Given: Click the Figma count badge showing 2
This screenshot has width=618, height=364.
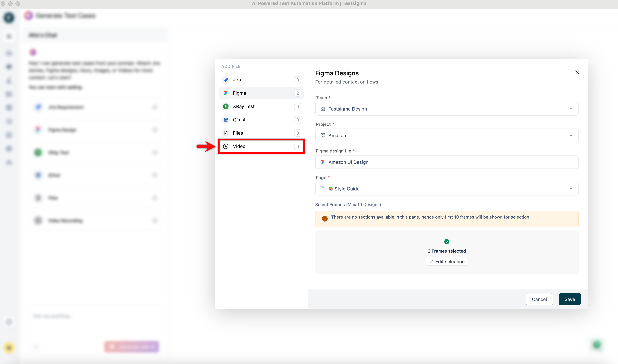Looking at the screenshot, I should (297, 93).
